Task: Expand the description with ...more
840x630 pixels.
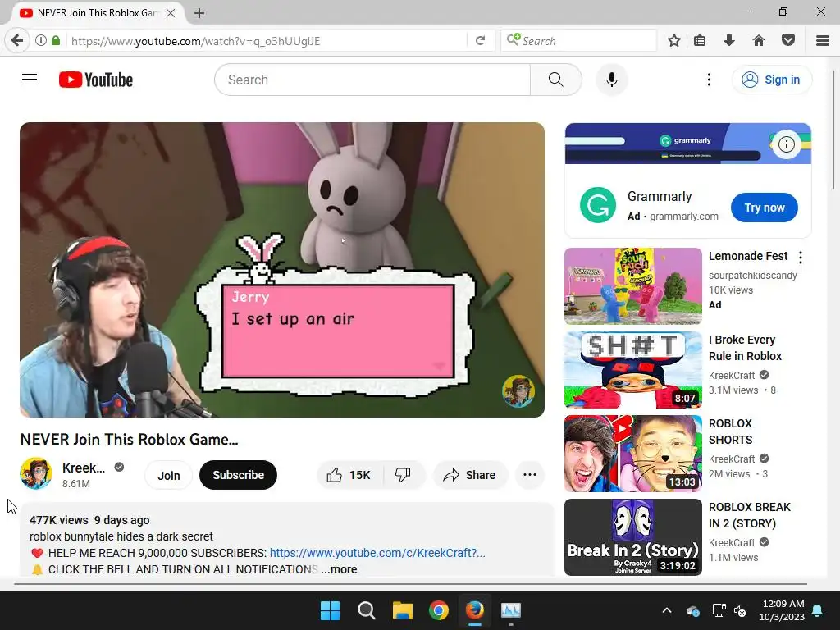Action: click(x=339, y=569)
